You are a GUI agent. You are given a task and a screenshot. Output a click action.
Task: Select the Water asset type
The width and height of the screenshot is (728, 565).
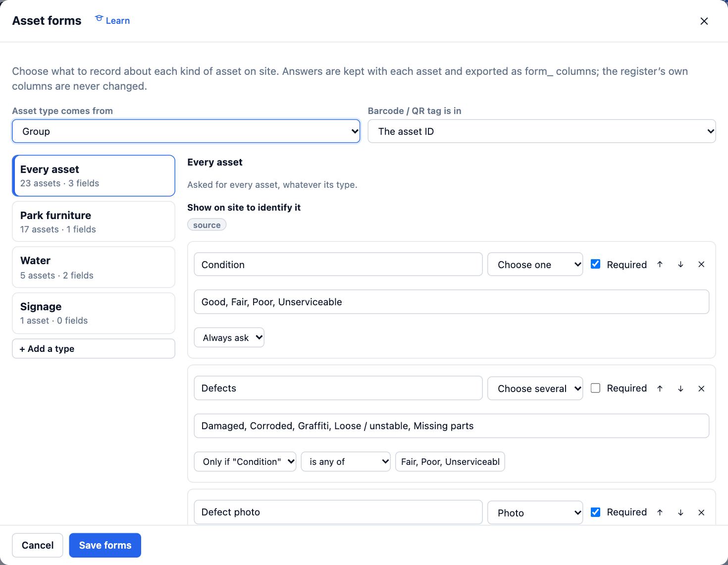coord(94,267)
